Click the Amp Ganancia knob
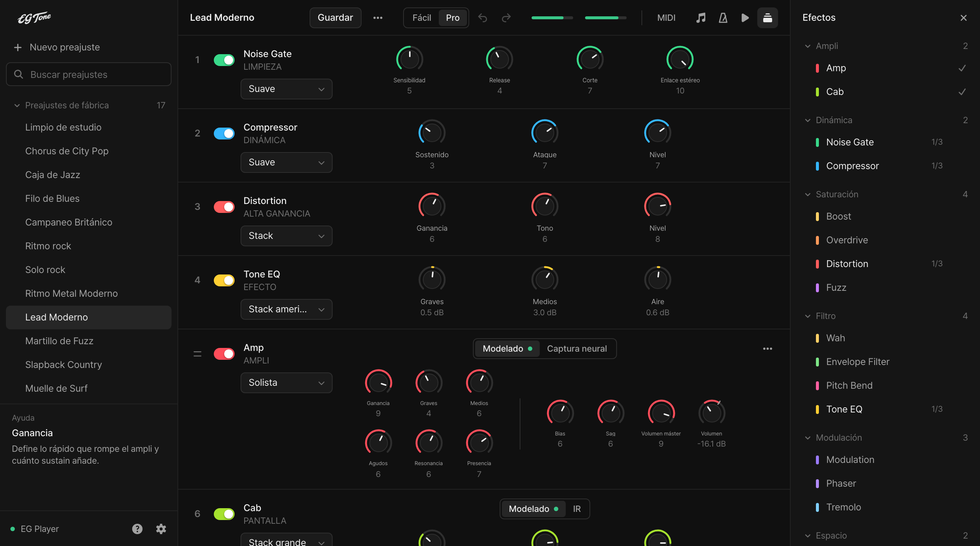 click(x=378, y=382)
